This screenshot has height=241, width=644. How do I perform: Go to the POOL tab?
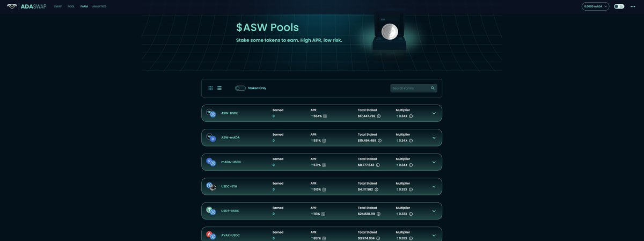(71, 6)
